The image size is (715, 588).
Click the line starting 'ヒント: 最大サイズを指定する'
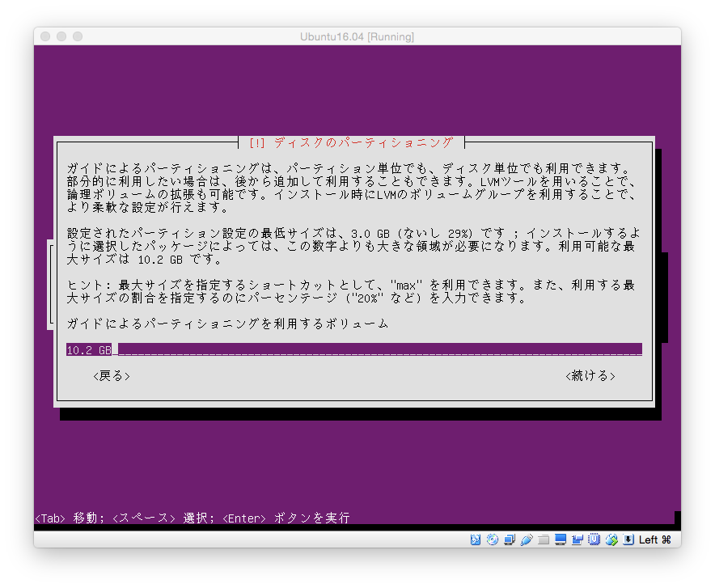pos(351,285)
